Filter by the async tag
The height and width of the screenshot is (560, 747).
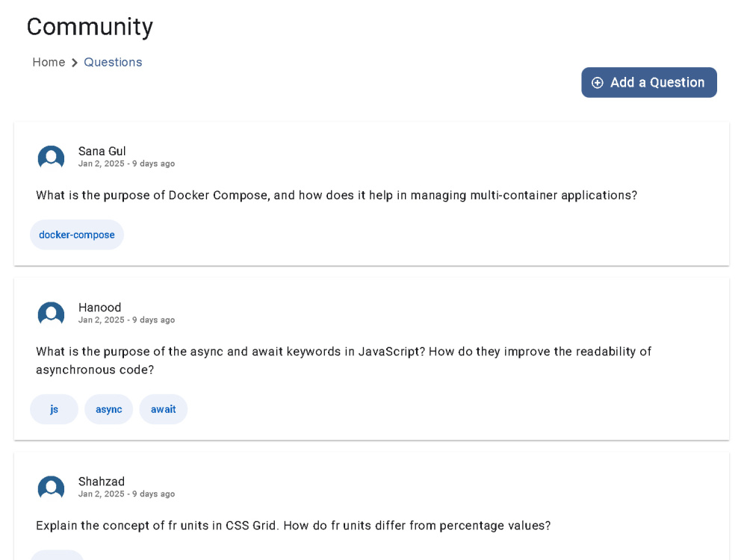click(108, 409)
